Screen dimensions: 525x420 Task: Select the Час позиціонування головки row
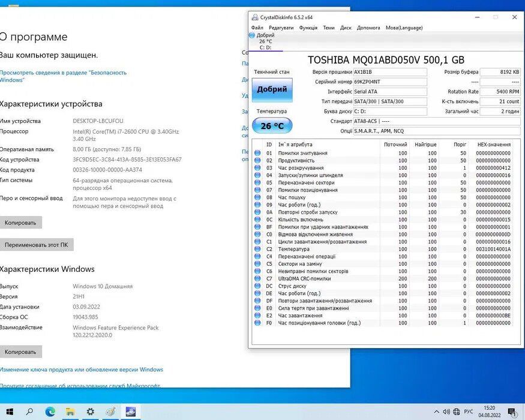(x=383, y=323)
